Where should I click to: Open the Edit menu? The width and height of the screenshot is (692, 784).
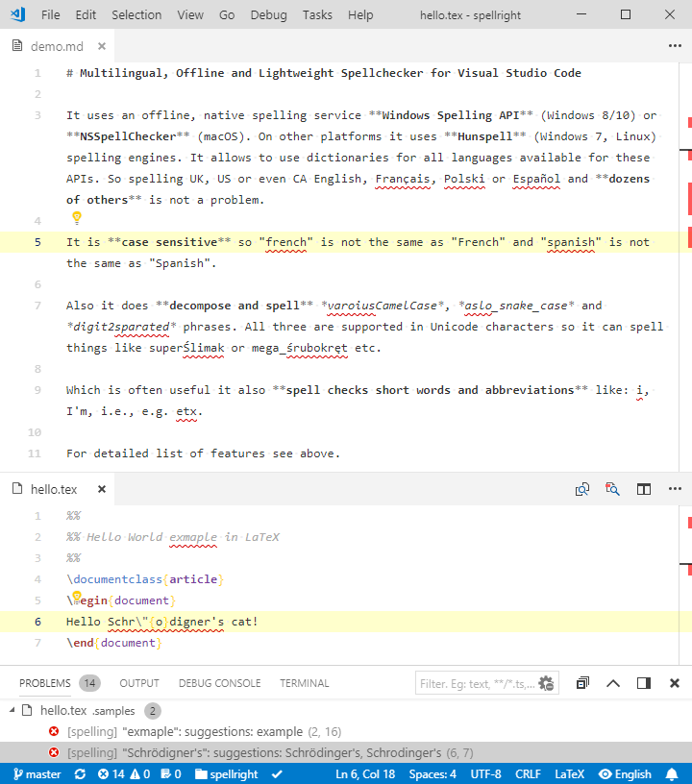click(x=86, y=15)
